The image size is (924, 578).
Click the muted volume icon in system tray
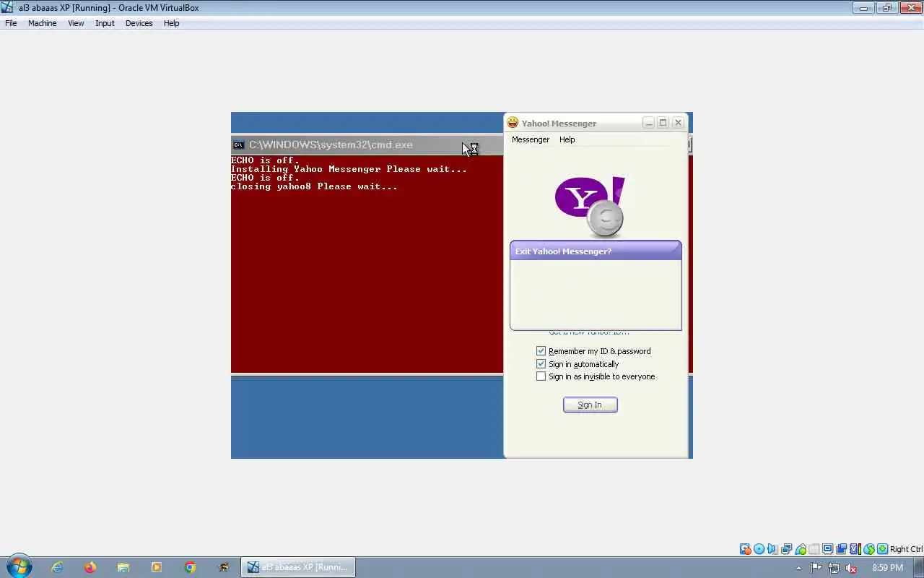pos(851,568)
